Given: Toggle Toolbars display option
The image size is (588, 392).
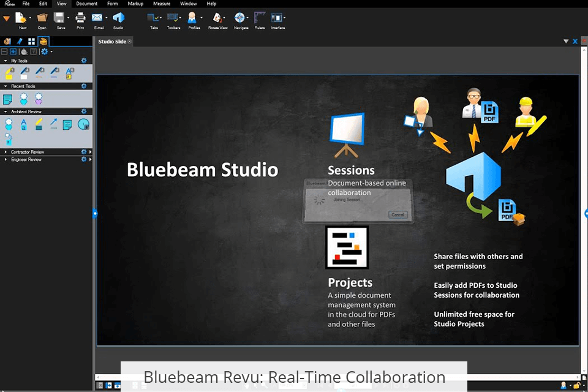Looking at the screenshot, I should pyautogui.click(x=172, y=18).
